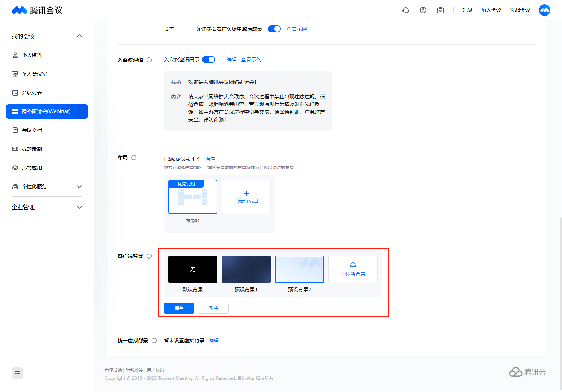Expand 个性化服务 chevron
562x392 pixels.
pyautogui.click(x=79, y=186)
